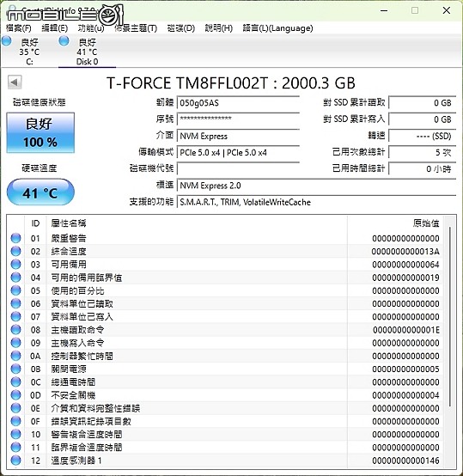
Task: Click the status icon for attribute 02
Action: point(15,251)
